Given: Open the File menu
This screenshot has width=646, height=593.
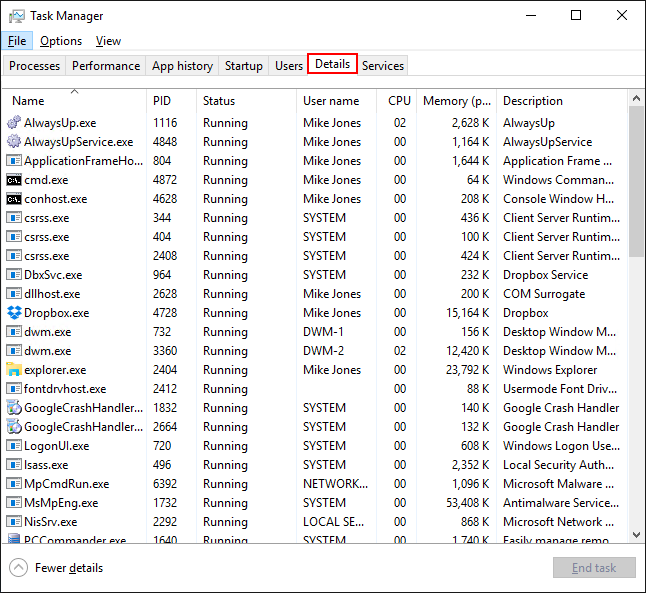Looking at the screenshot, I should (x=17, y=41).
